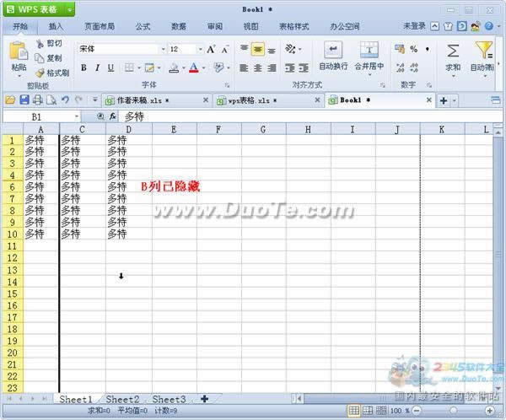Open the font name 宋体 dropdown
The image size is (506, 420).
click(164, 49)
